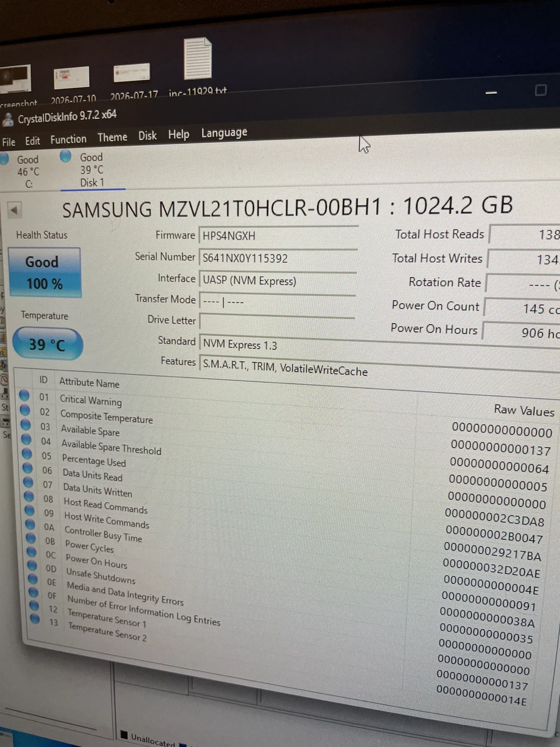
Task: Open the File menu
Action: (x=9, y=142)
